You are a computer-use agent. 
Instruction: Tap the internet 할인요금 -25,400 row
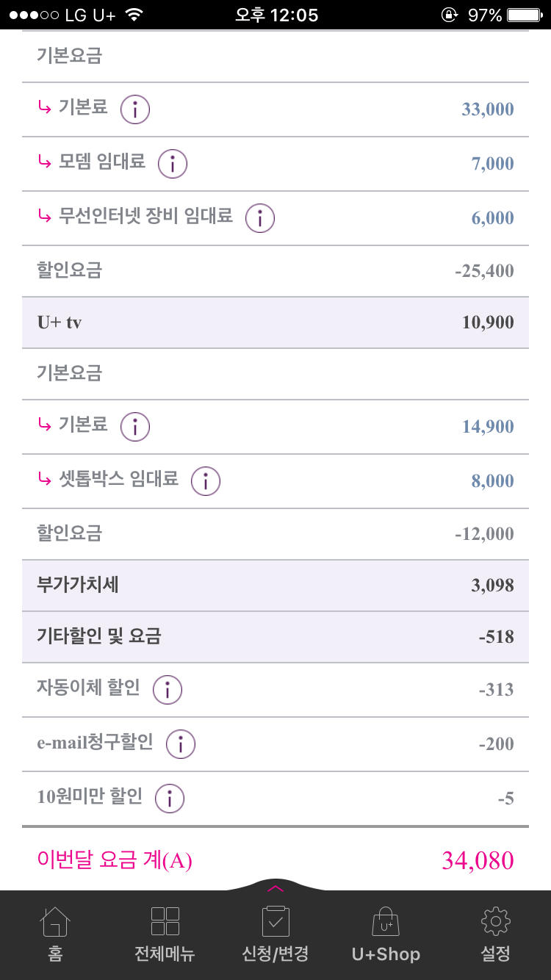pyautogui.click(x=275, y=271)
